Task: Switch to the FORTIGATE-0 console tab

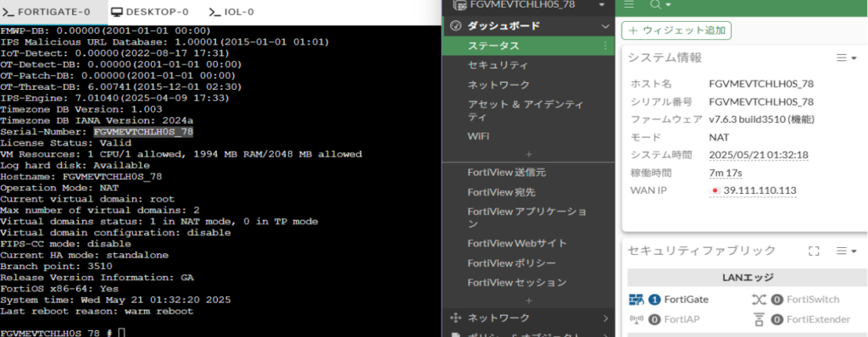Action: coord(53,12)
